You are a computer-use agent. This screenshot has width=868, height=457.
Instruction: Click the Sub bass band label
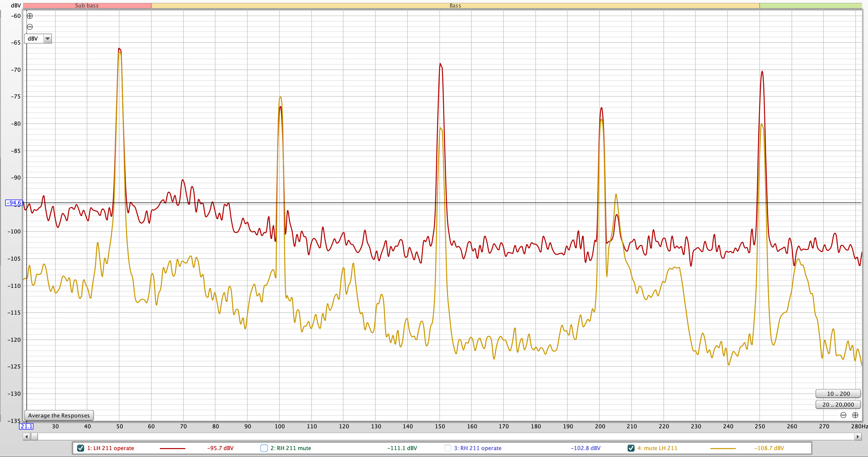tap(87, 5)
